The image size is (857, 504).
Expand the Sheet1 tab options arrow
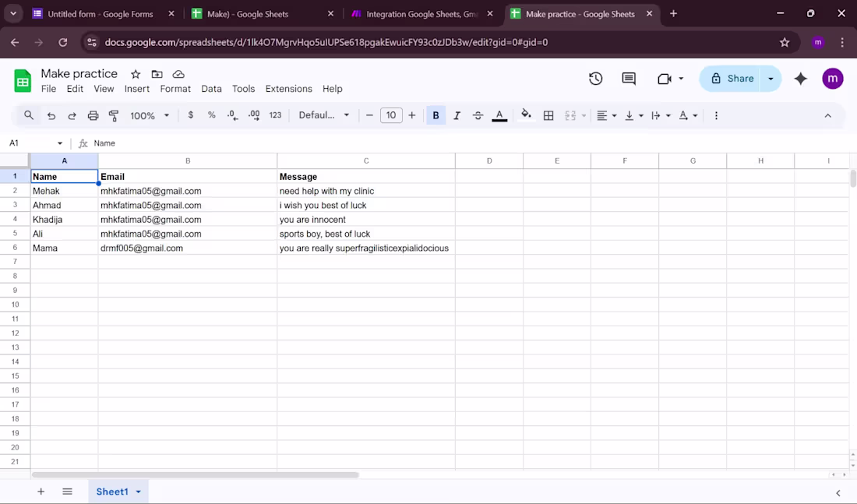139,492
